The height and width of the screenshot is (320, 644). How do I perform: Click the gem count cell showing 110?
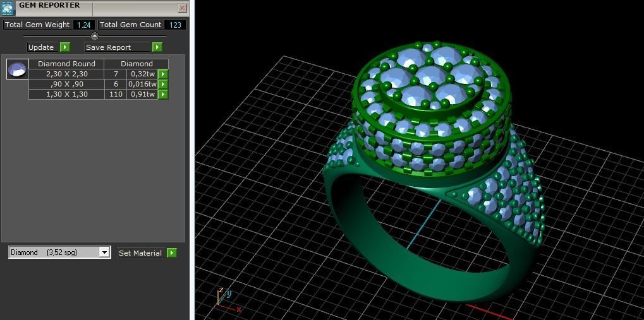[x=116, y=95]
